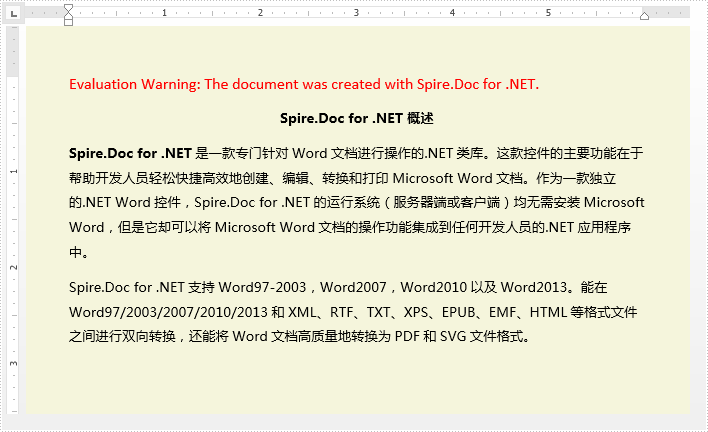Click the text '轻松快捷高效地'
This screenshot has width=708, height=432.
(x=196, y=178)
